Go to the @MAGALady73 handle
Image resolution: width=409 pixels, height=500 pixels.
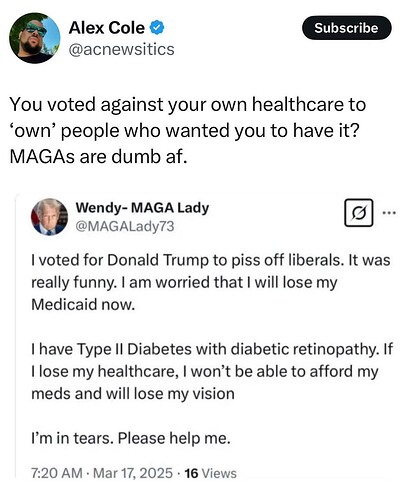[125, 226]
